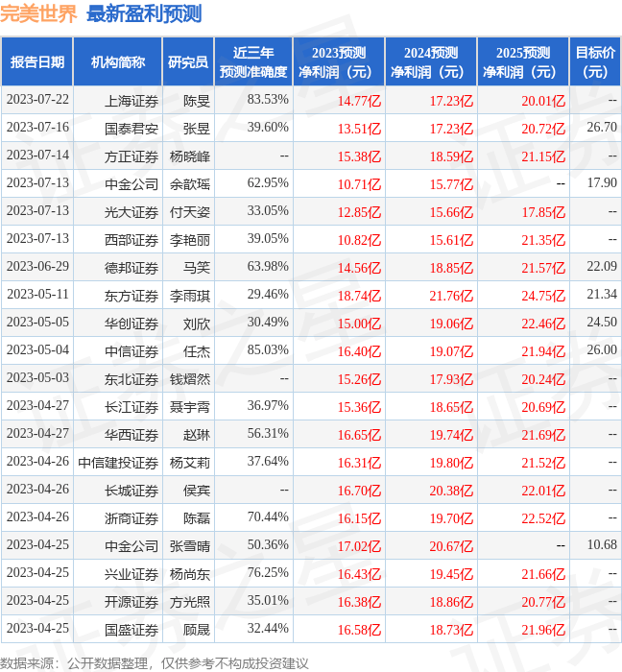This screenshot has width=622, height=672.
Task: Select the 研究员 column header
Action: pos(188,61)
